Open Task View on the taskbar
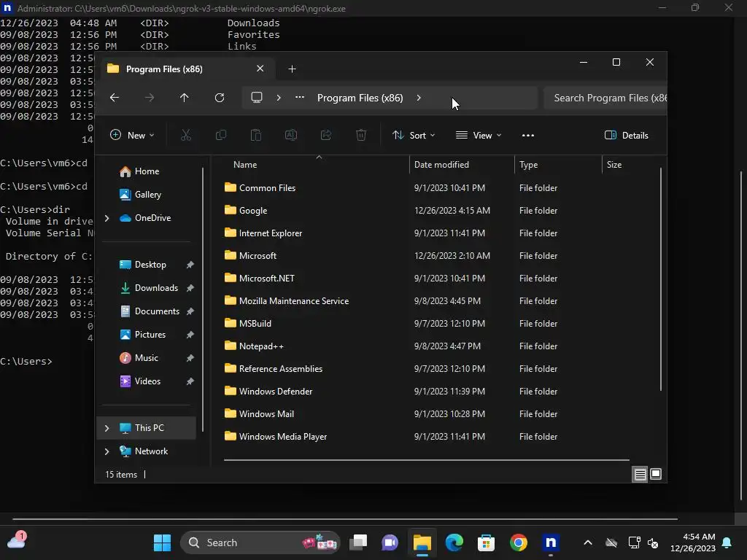This screenshot has height=560, width=747. (x=358, y=542)
